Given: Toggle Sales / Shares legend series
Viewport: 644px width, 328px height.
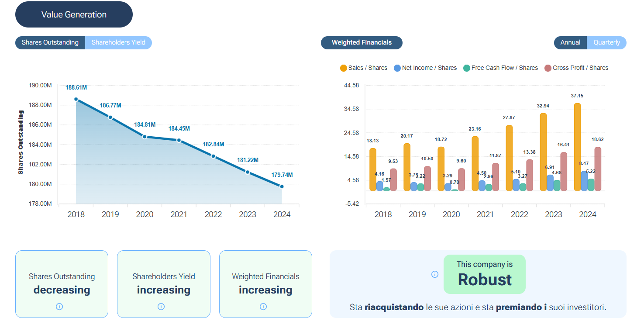Looking at the screenshot, I should (x=364, y=68).
